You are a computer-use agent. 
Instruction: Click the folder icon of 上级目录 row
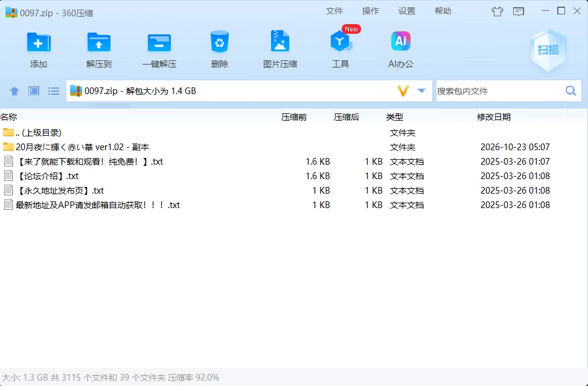pos(8,132)
